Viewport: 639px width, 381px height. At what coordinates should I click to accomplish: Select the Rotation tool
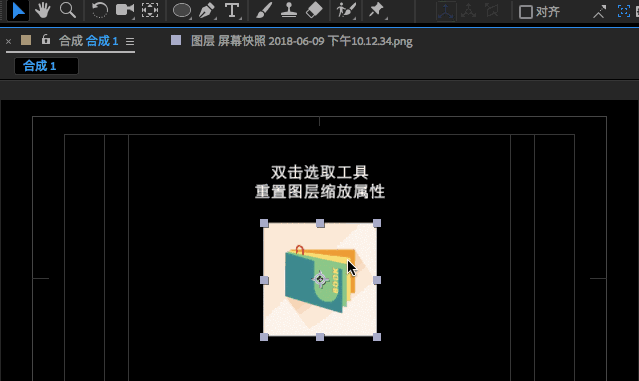[99, 11]
